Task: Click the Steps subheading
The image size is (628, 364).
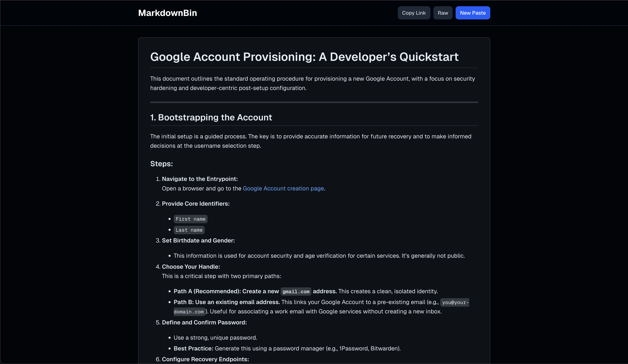Action: tap(161, 164)
